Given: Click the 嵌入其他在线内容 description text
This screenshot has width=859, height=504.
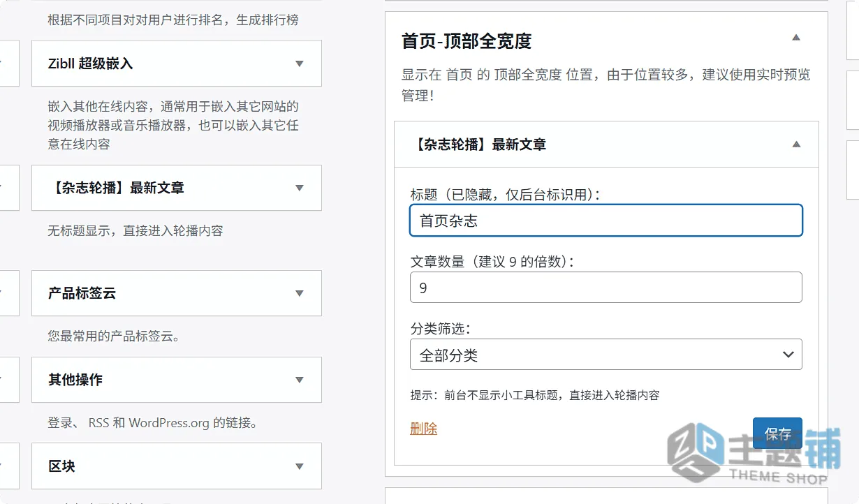Looking at the screenshot, I should [x=173, y=126].
